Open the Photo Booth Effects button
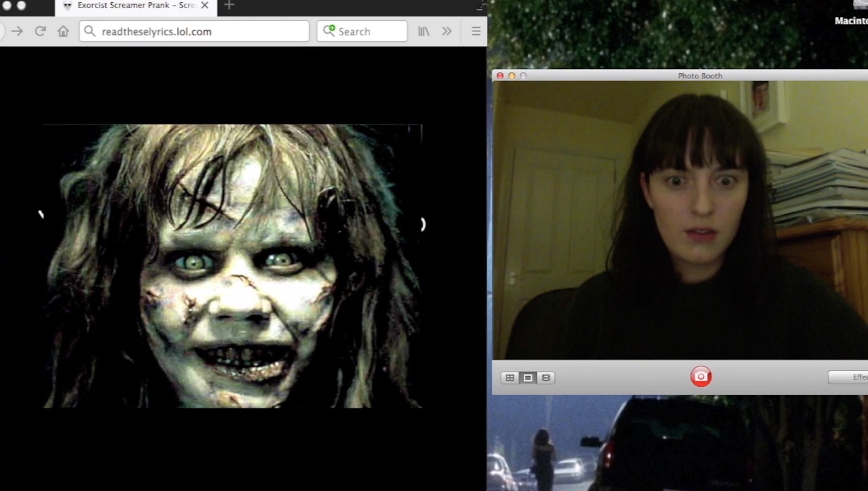The height and width of the screenshot is (491, 868). pos(848,377)
